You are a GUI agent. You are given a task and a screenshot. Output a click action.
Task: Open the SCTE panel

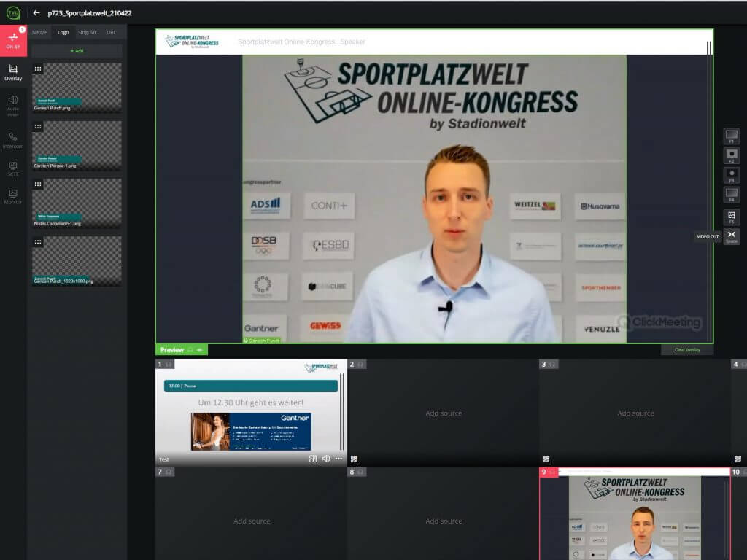click(13, 168)
